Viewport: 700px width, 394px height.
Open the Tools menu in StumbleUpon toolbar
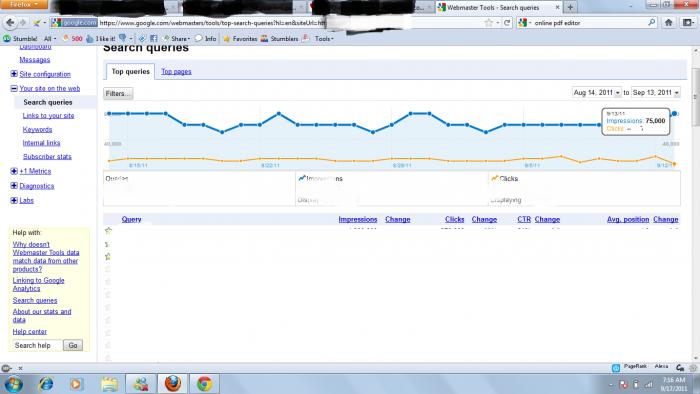coord(324,39)
